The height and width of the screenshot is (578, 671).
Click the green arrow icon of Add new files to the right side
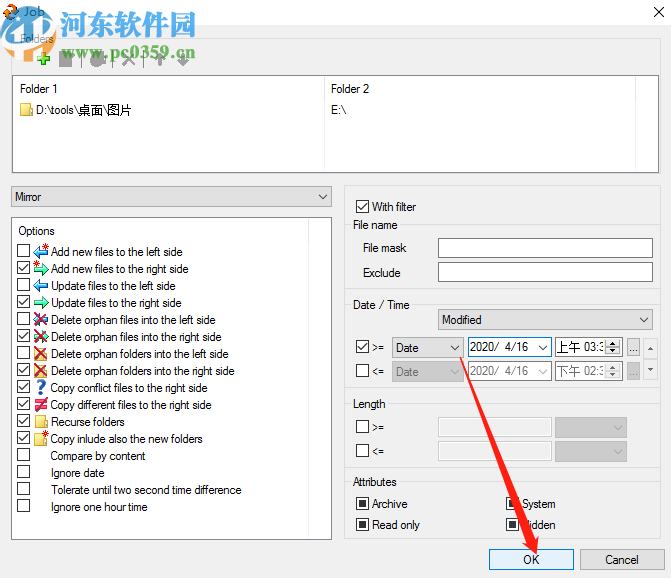click(x=41, y=268)
